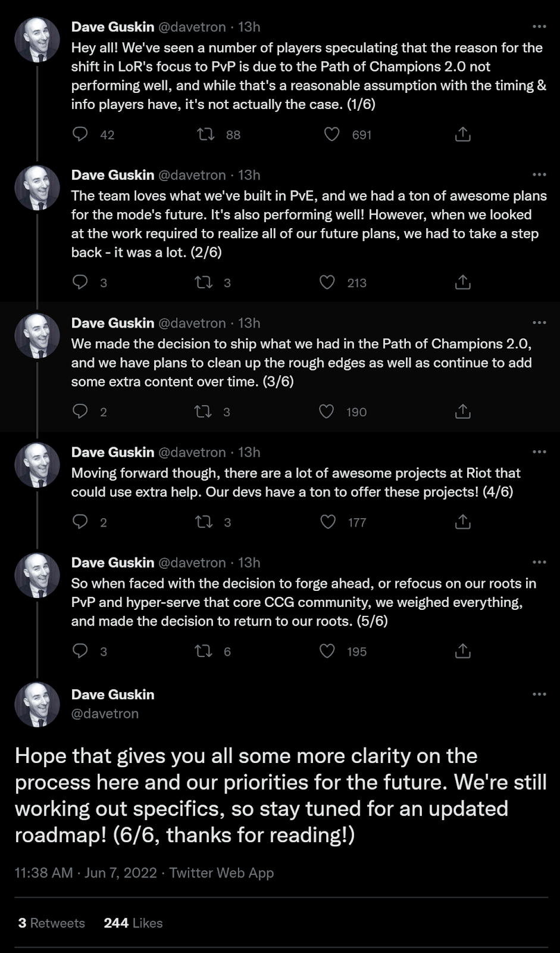Image resolution: width=560 pixels, height=953 pixels.
Task: Retweet the 5/6 tweet with 6 retweets
Action: click(x=204, y=651)
